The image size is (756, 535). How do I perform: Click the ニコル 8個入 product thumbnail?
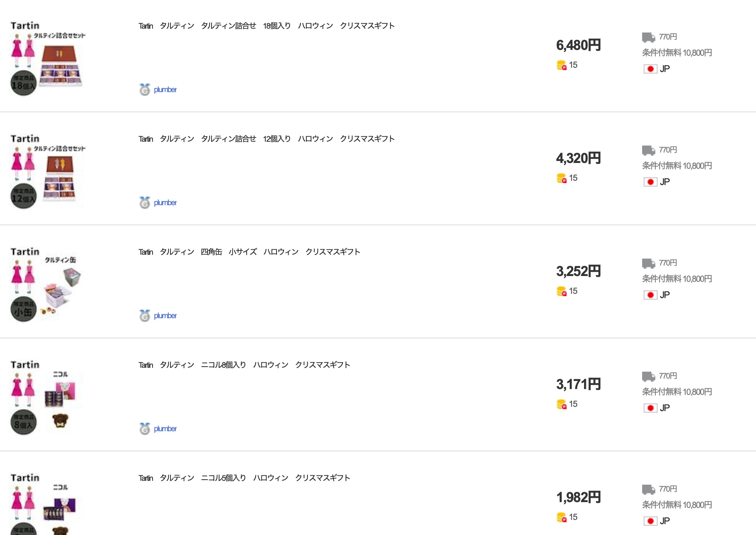coord(48,397)
